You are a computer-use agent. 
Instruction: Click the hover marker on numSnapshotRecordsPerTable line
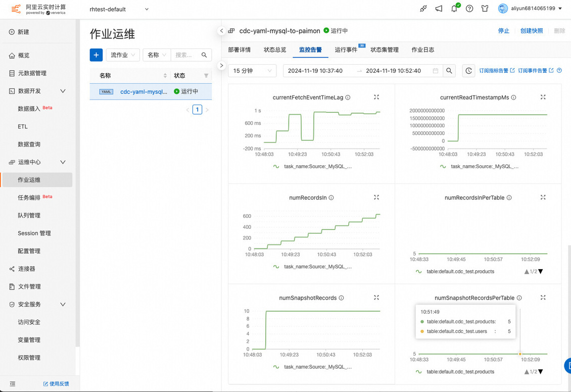click(520, 354)
